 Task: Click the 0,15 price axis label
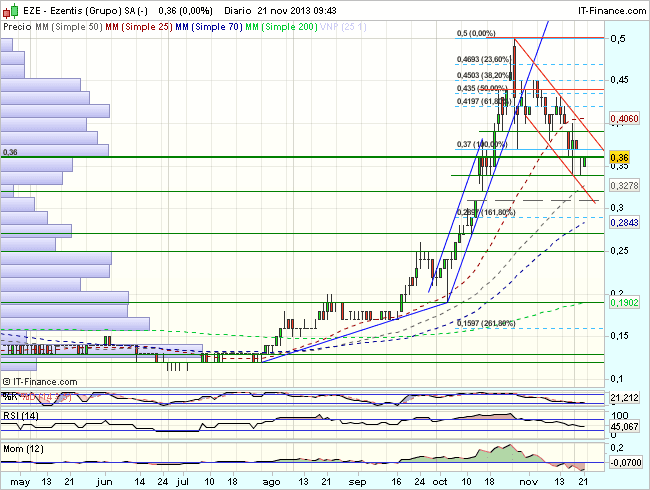coord(619,335)
